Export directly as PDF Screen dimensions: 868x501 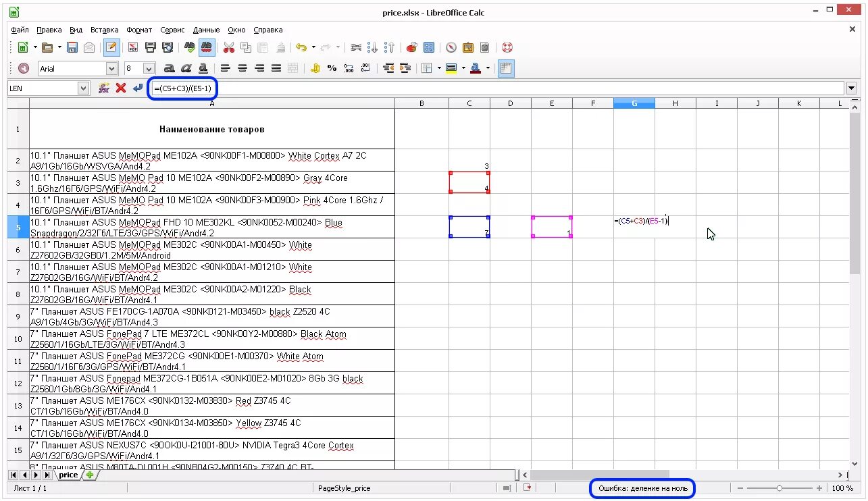(x=133, y=47)
